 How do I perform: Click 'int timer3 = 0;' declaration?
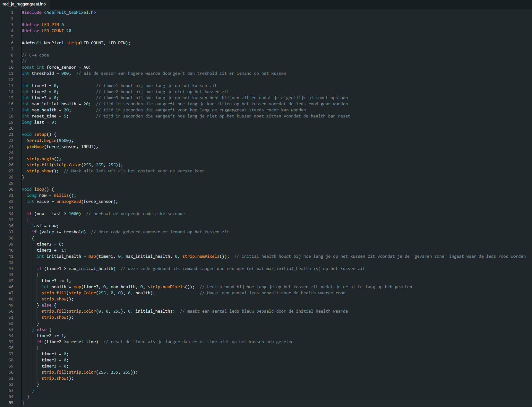[40, 98]
